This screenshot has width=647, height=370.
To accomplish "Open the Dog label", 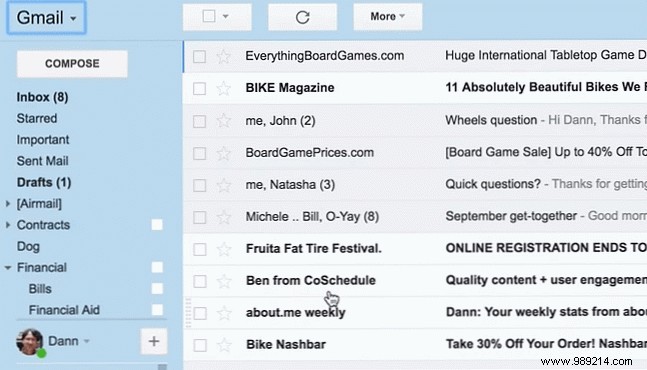I will coord(28,246).
